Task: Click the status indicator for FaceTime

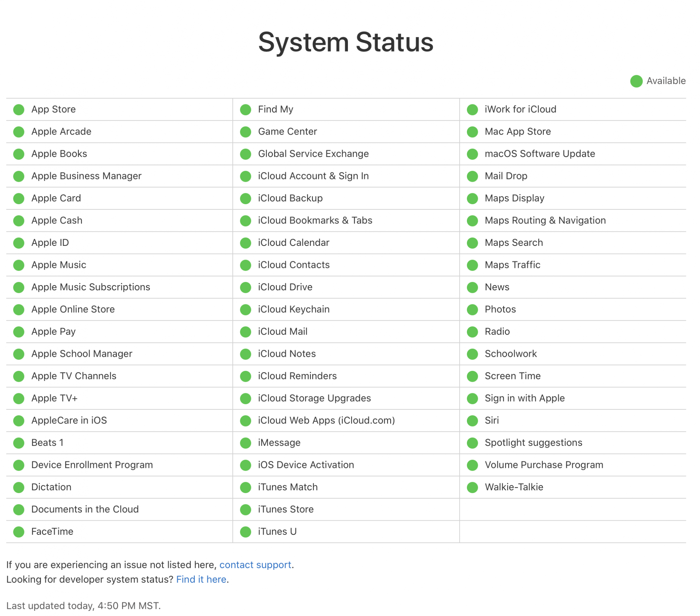Action: pos(19,532)
